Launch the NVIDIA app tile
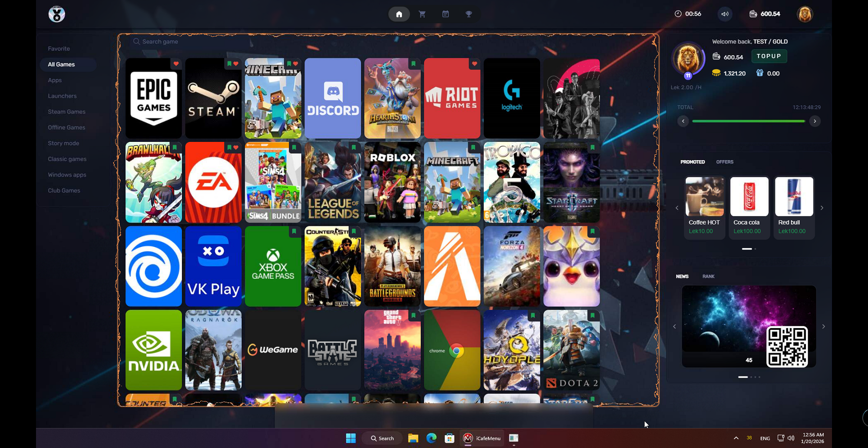 [154, 350]
